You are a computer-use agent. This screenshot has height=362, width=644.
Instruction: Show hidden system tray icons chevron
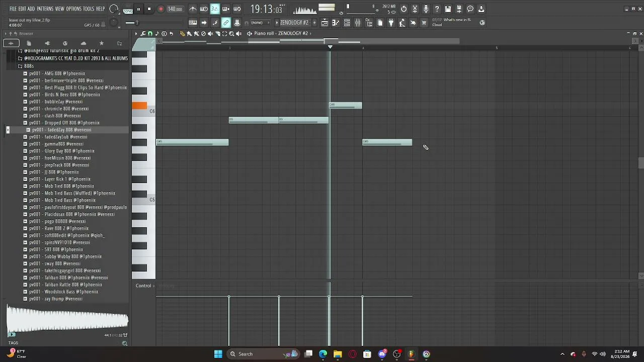(562, 354)
